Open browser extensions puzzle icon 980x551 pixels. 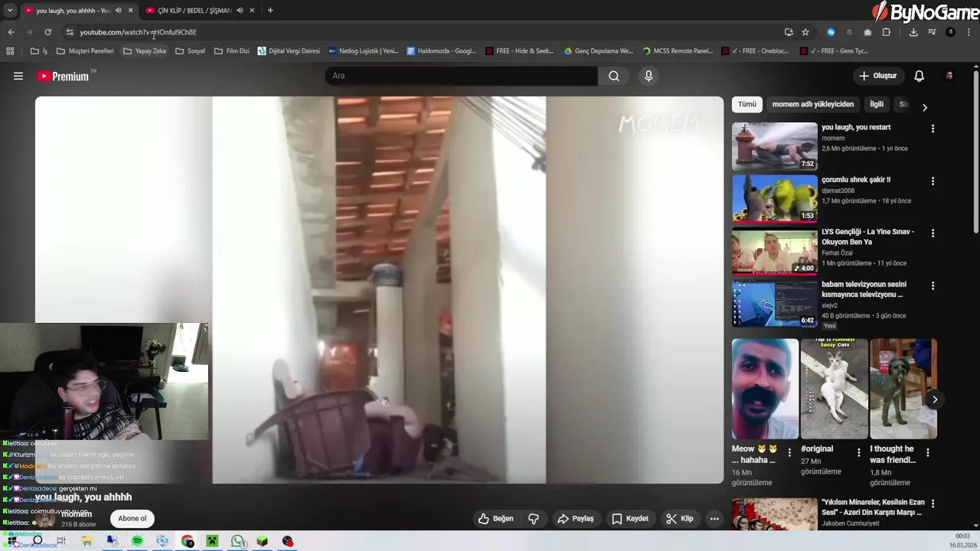(x=887, y=32)
